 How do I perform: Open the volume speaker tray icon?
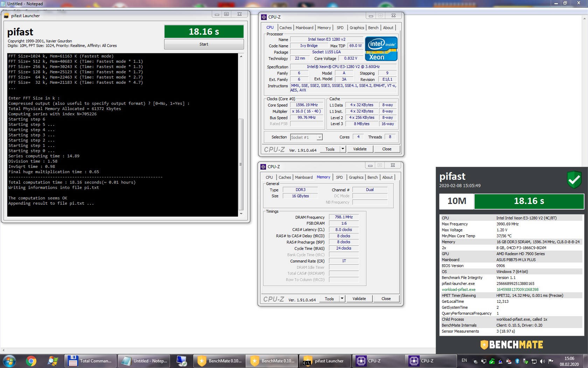[x=542, y=361]
